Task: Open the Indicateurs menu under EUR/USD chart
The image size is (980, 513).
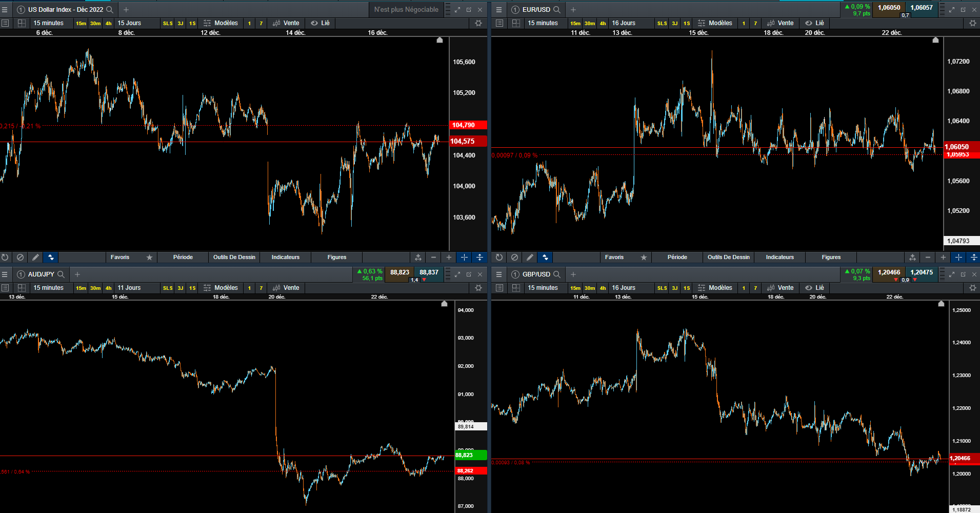Action: tap(779, 258)
